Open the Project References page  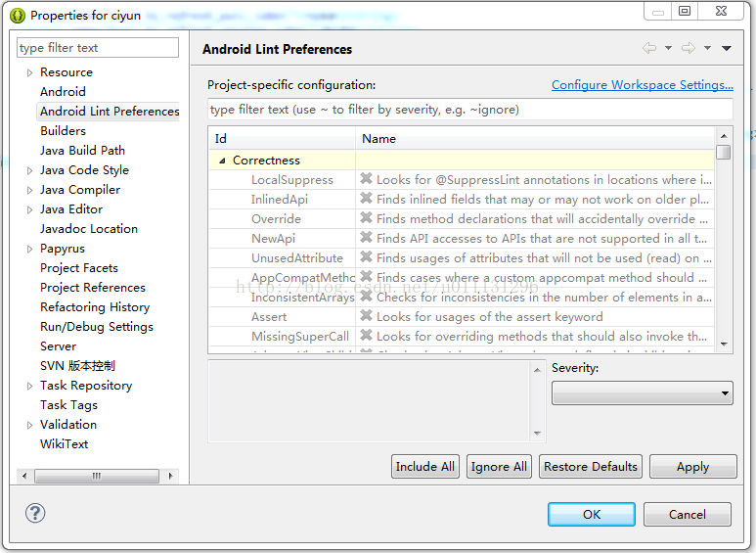[x=93, y=288]
